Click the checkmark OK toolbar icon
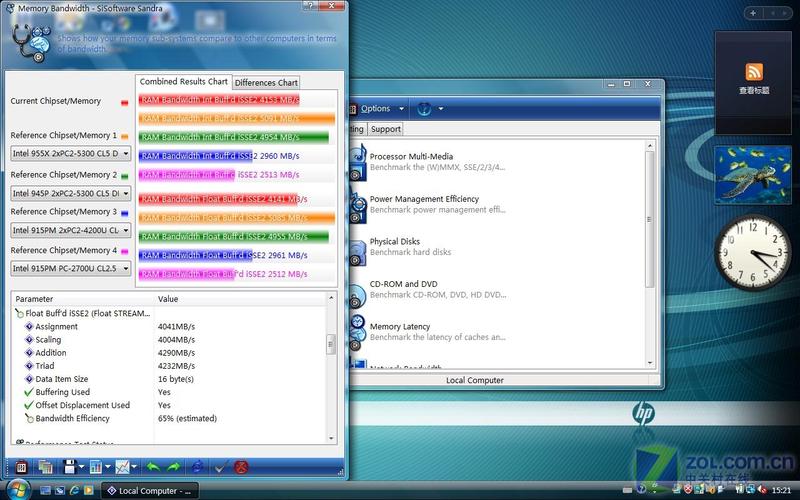Viewport: 800px width, 500px height. pyautogui.click(x=220, y=467)
